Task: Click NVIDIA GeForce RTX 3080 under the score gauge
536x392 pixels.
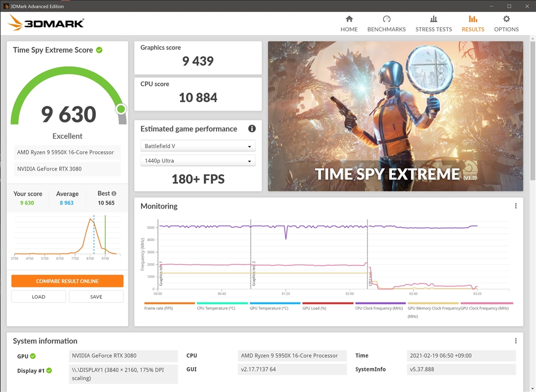Action: tap(67, 169)
